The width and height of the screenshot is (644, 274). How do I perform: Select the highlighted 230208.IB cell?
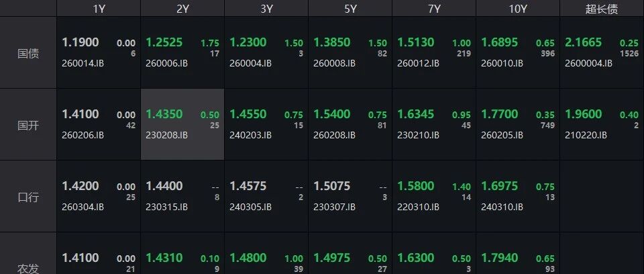pos(182,125)
